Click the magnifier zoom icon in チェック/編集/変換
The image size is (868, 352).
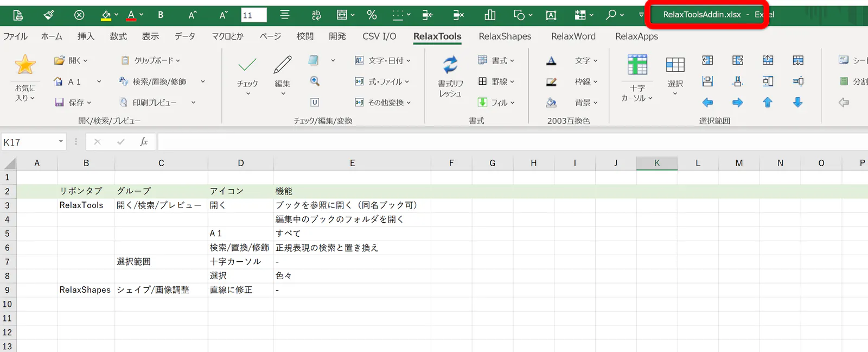pos(315,81)
